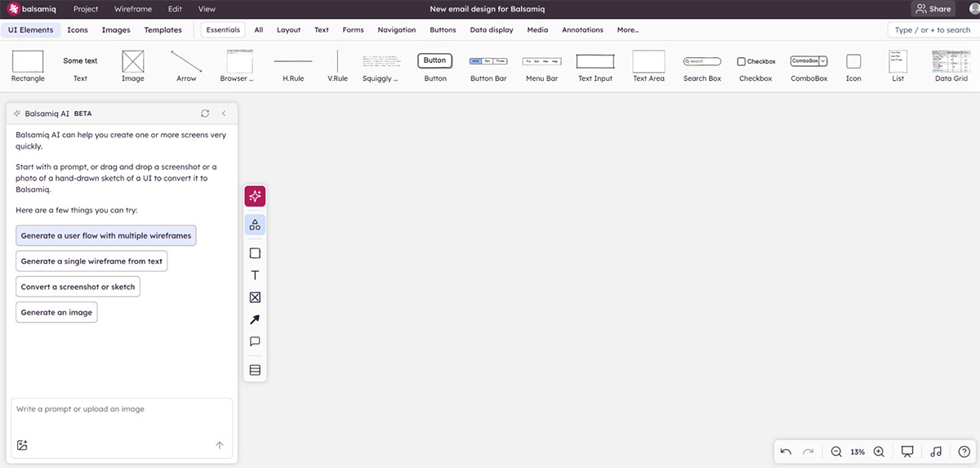This screenshot has width=980, height=468.
Task: Show All UI element categories
Action: [x=259, y=29]
